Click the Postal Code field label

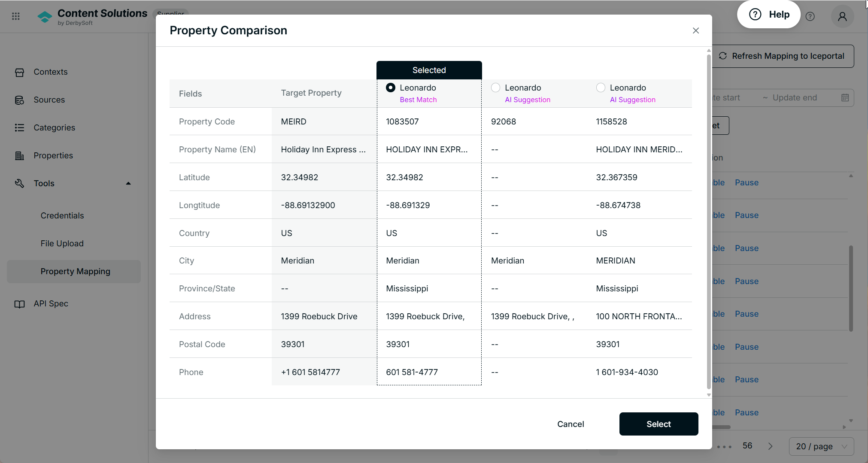tap(202, 345)
